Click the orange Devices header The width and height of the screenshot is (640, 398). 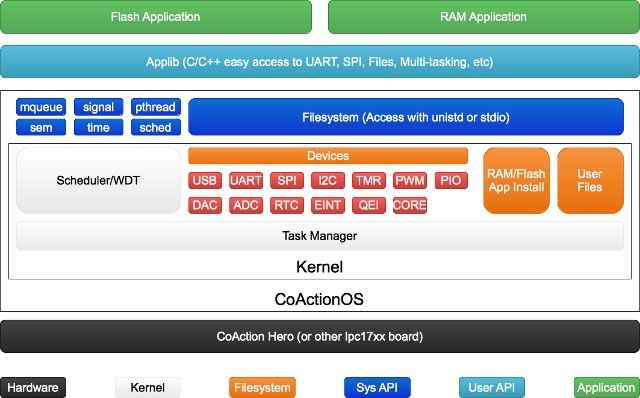[x=328, y=156]
